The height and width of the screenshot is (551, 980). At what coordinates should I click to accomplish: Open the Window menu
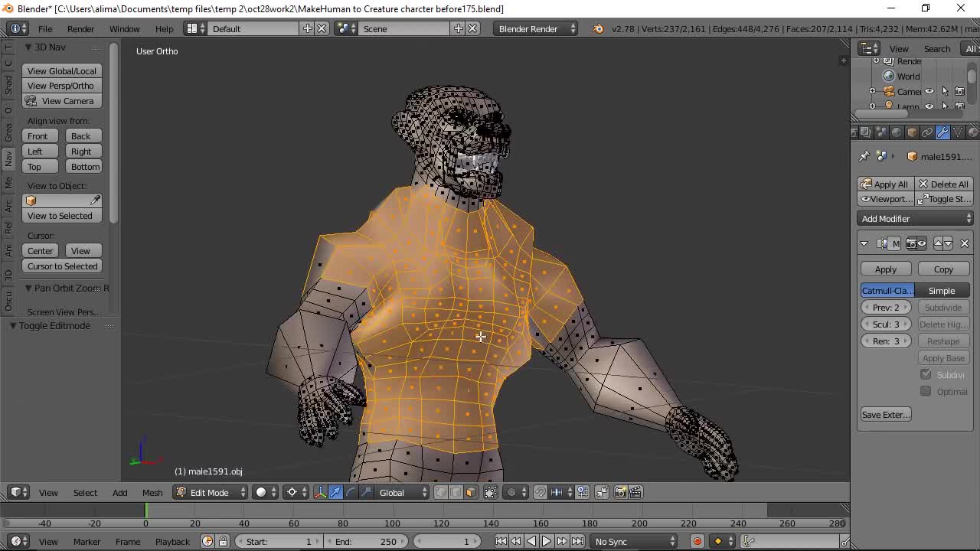tap(124, 28)
